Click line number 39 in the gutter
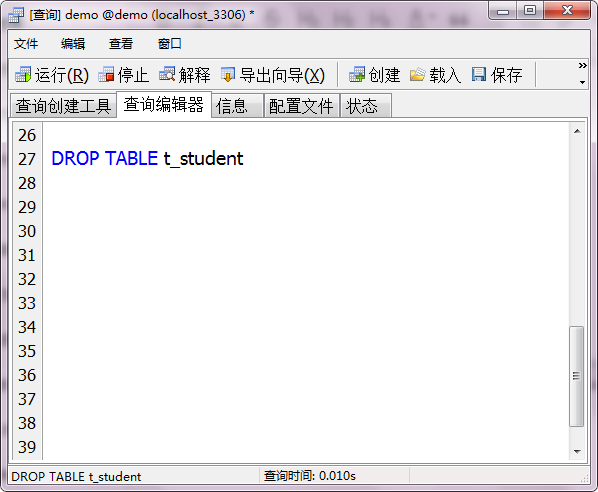This screenshot has width=598, height=492. click(x=27, y=447)
